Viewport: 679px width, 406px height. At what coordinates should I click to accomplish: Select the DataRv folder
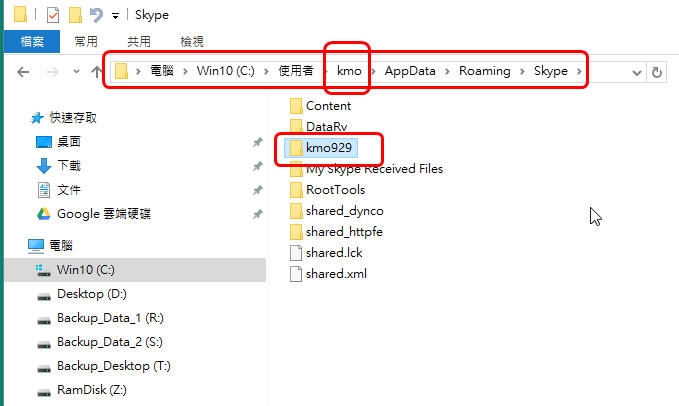(327, 126)
